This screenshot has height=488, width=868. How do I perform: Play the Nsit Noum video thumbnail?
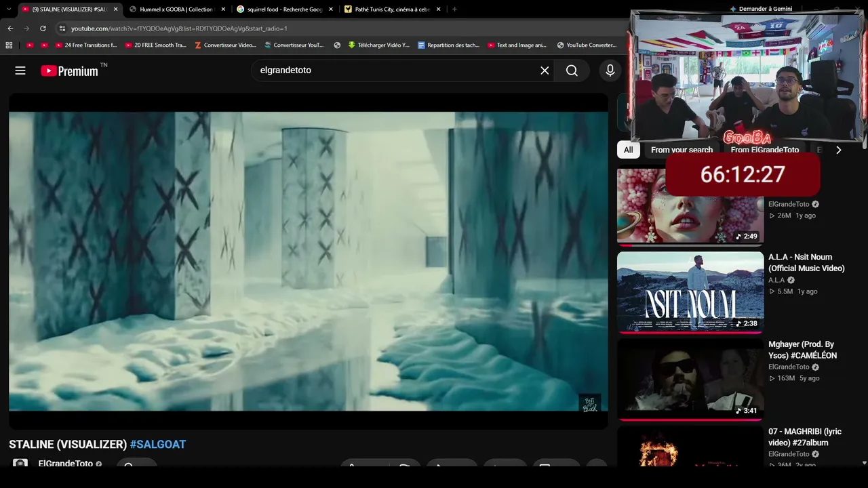tap(690, 293)
